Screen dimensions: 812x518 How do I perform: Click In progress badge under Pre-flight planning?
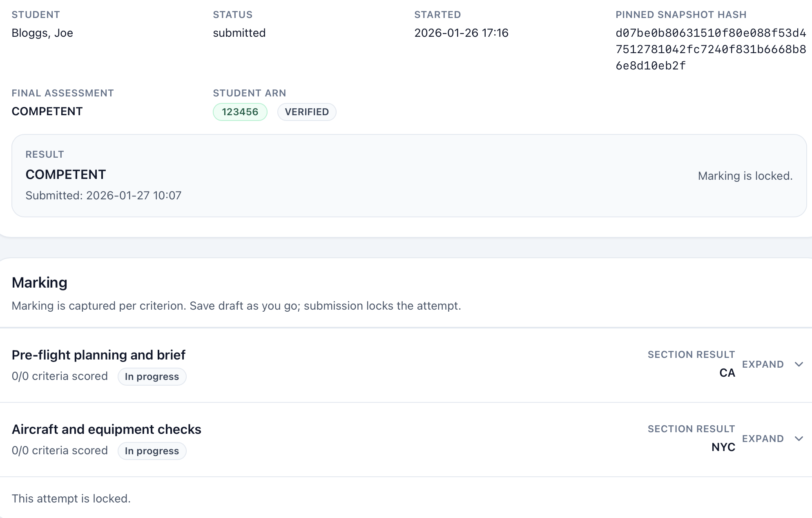pyautogui.click(x=152, y=377)
